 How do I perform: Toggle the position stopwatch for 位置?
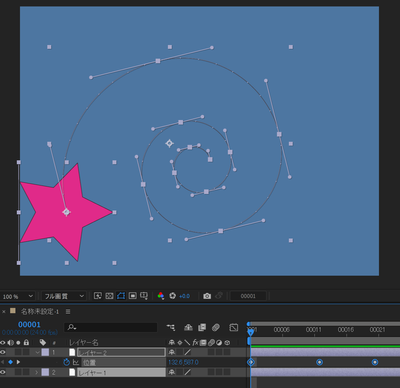(x=66, y=362)
